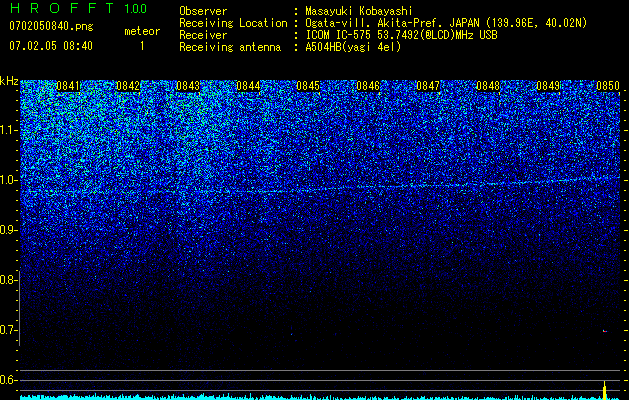
Task: Click the green 'meteor' label
Action: tap(142, 31)
